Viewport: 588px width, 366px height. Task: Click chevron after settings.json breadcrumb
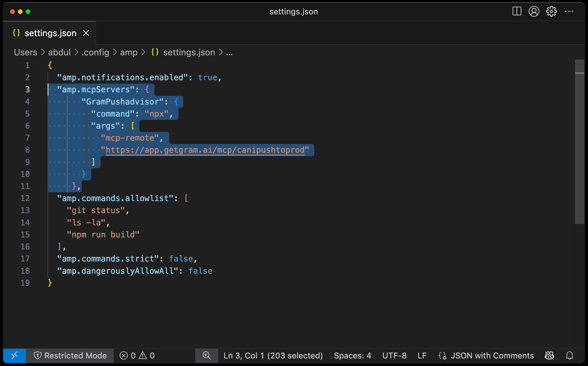[x=221, y=52]
